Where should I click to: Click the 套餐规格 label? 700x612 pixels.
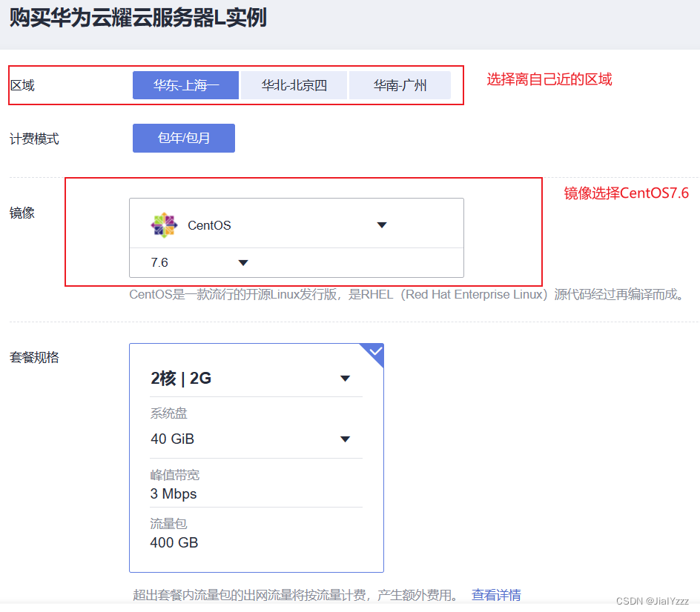pyautogui.click(x=34, y=357)
